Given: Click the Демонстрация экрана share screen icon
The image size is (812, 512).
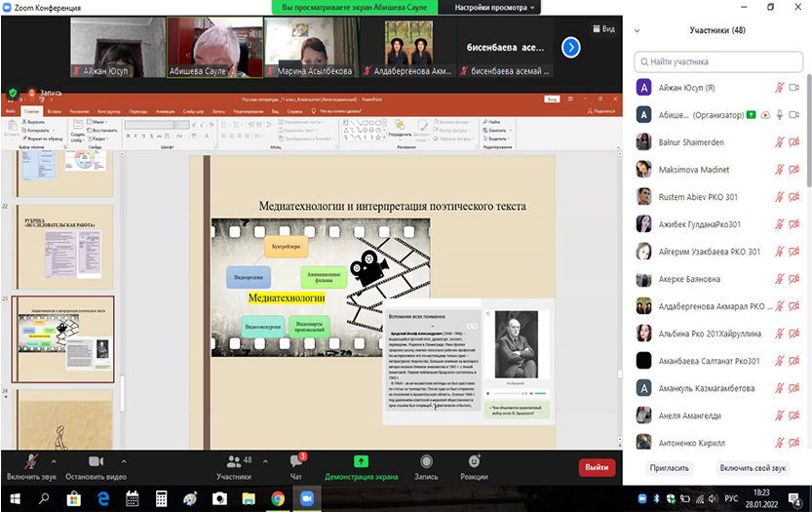Looking at the screenshot, I should (361, 461).
